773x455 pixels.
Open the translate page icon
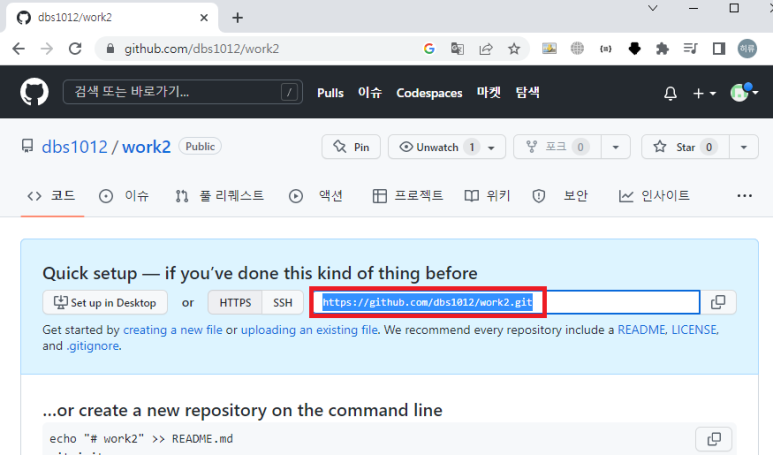[x=457, y=49]
